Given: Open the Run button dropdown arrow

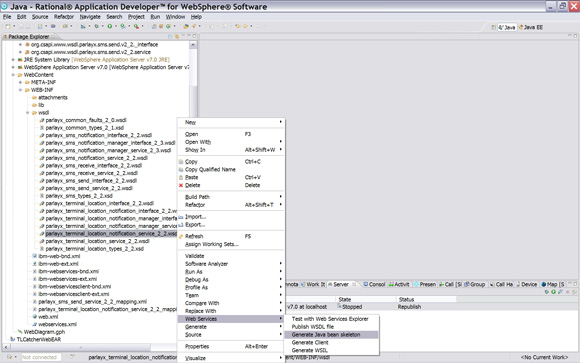Looking at the screenshot, I should pyautogui.click(x=116, y=26).
